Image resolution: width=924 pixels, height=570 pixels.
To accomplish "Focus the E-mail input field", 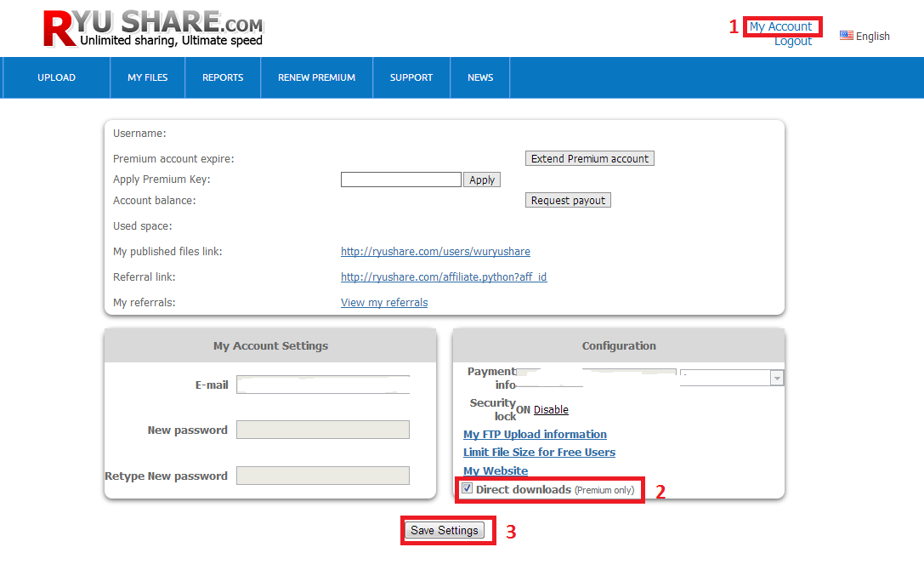I will [323, 385].
